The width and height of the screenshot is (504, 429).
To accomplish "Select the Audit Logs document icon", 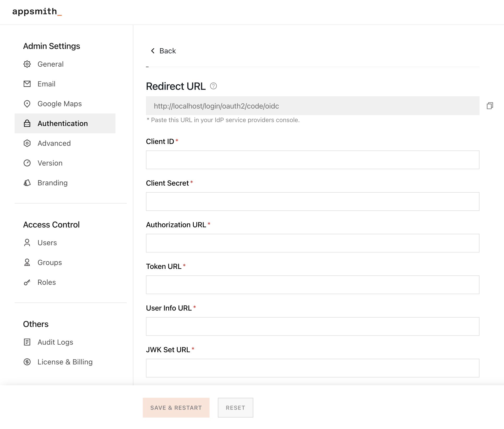I will pyautogui.click(x=27, y=342).
